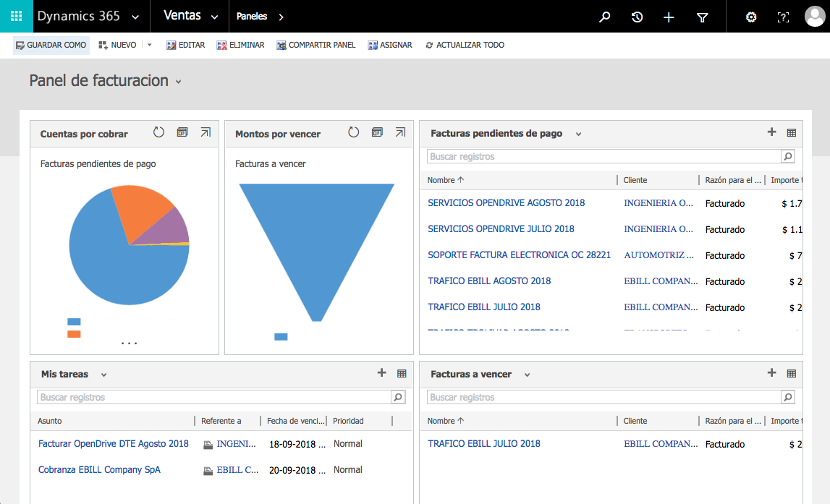Add record in Facturas pendientes de pago
The width and height of the screenshot is (830, 504).
(772, 132)
